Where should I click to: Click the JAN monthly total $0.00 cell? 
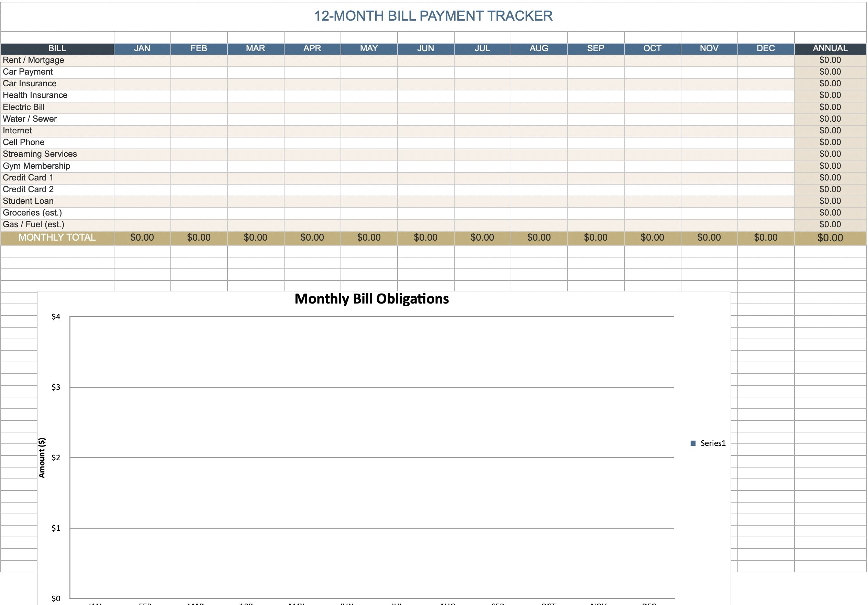(142, 238)
